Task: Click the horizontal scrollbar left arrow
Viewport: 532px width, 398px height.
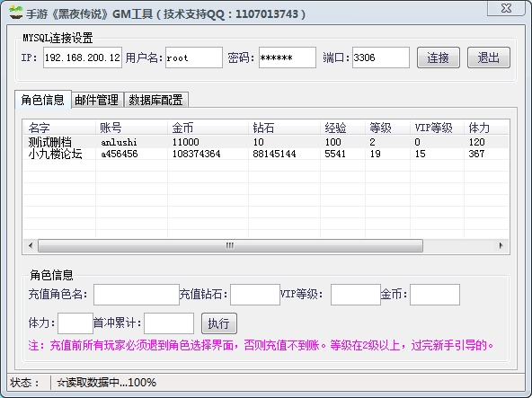Action: [x=31, y=245]
